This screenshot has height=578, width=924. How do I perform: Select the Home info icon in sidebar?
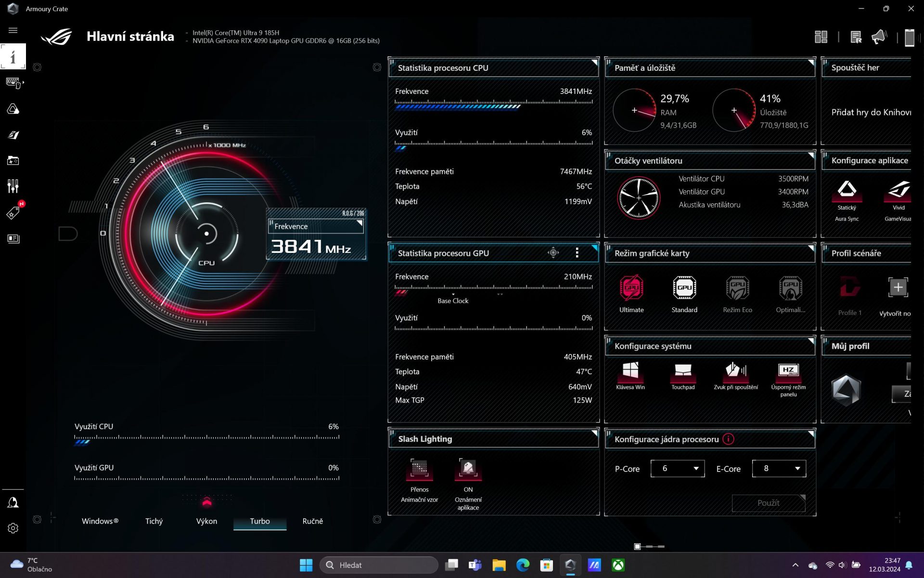[x=13, y=56]
